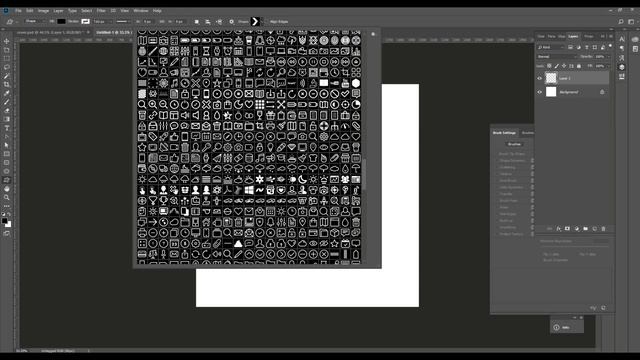Open the Shape picker dropdown arrow

[262, 22]
